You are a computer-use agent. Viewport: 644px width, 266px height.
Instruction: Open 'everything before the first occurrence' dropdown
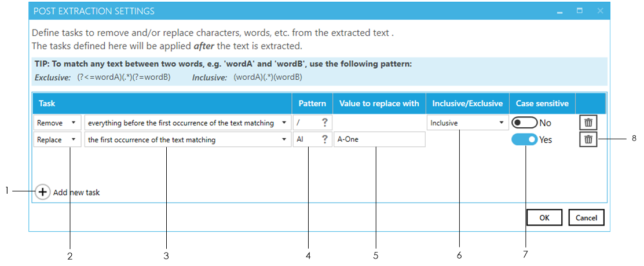(x=187, y=123)
